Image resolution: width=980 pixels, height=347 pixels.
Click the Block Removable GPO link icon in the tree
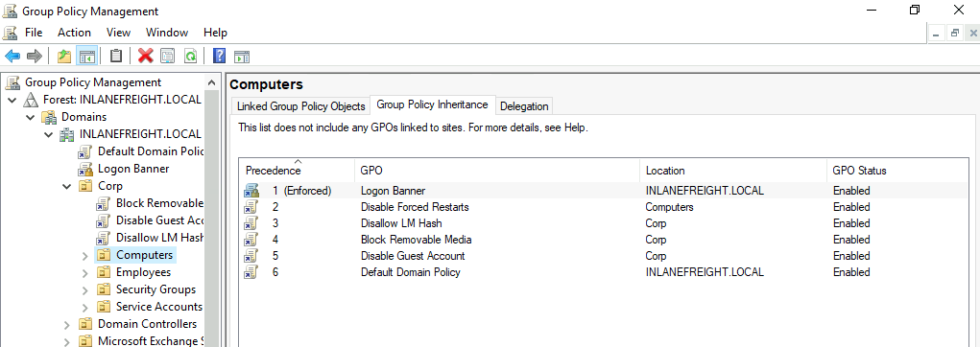104,203
